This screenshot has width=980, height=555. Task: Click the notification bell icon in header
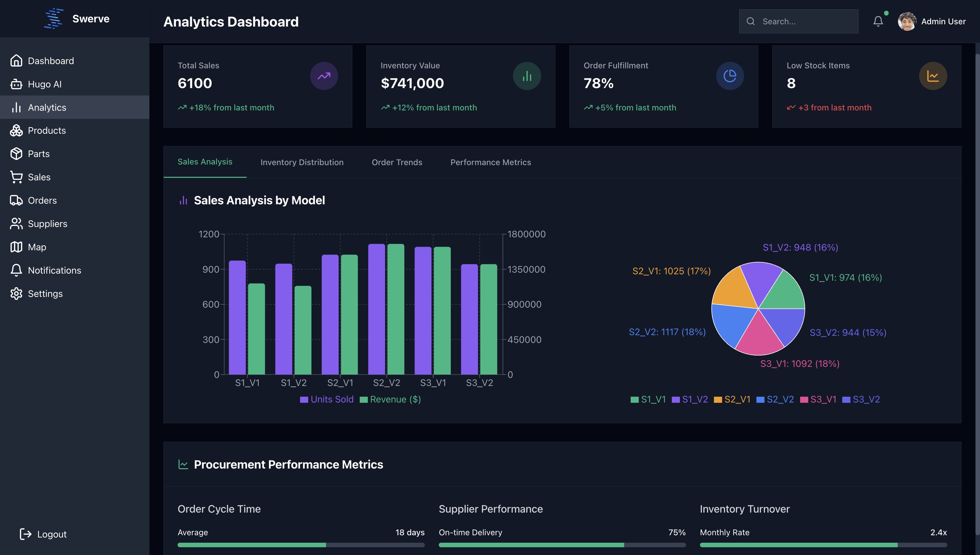pos(878,21)
